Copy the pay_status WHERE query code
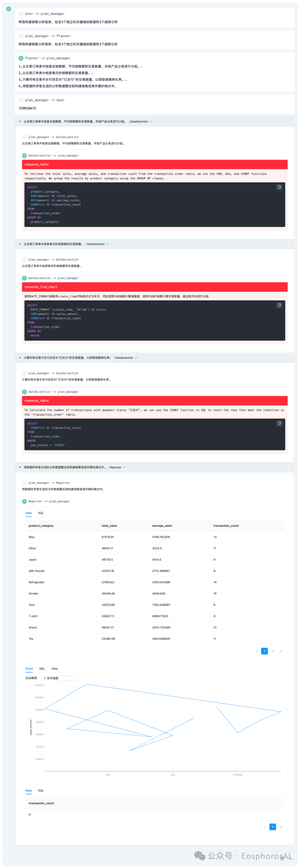 279,423
